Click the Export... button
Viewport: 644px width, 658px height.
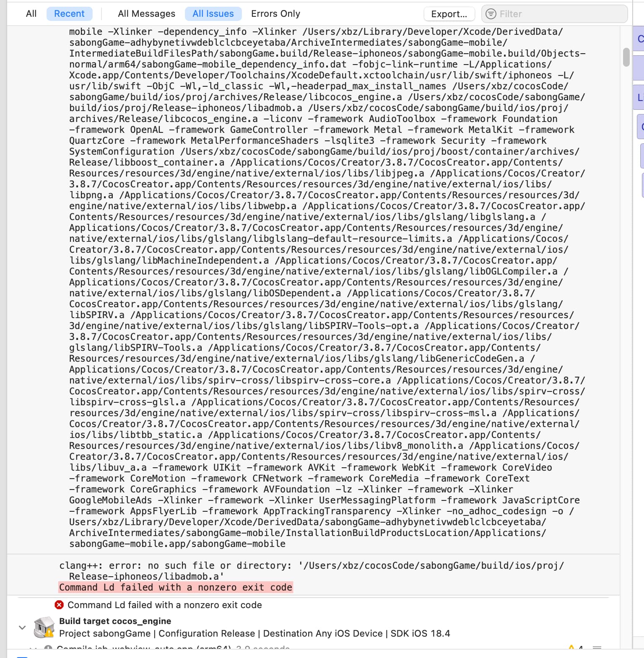[x=449, y=14]
